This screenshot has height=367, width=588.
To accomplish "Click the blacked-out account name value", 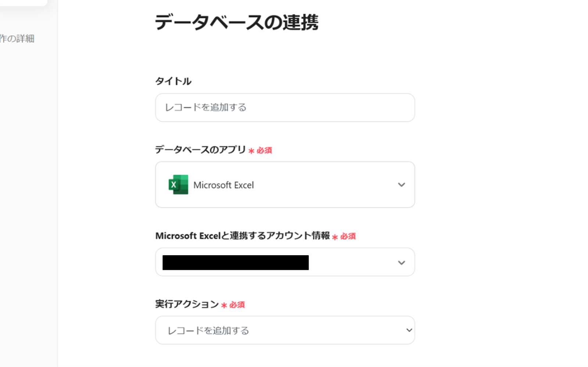I will click(235, 263).
